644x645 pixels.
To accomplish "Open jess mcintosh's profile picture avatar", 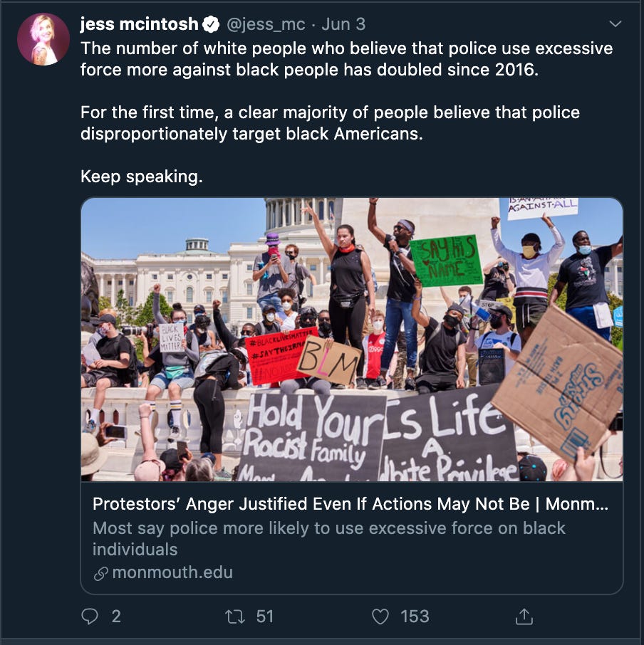I will [x=43, y=39].
